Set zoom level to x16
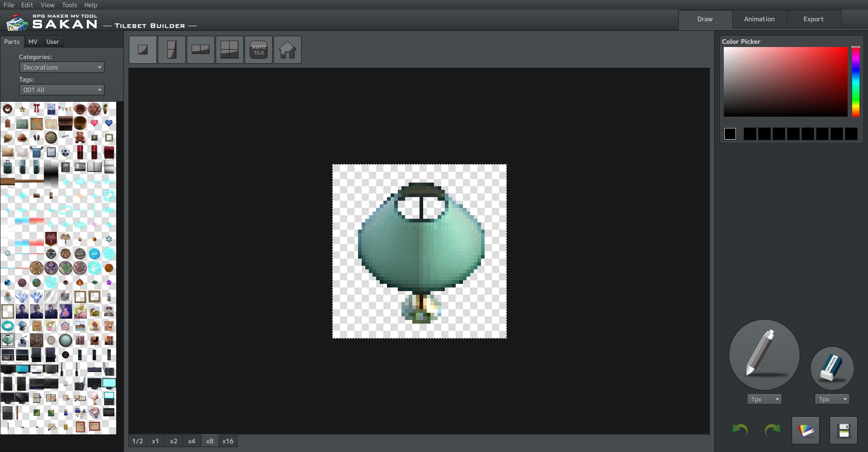The width and height of the screenshot is (868, 452). (228, 441)
